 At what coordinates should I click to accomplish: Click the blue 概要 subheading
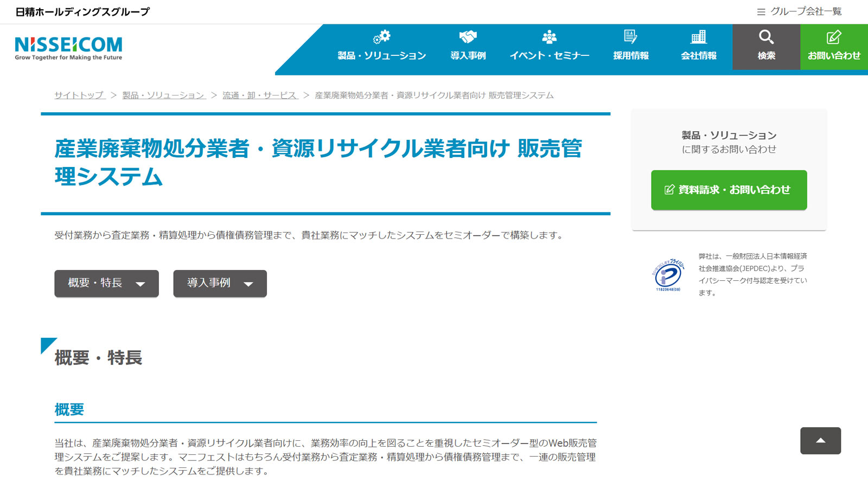tap(69, 409)
